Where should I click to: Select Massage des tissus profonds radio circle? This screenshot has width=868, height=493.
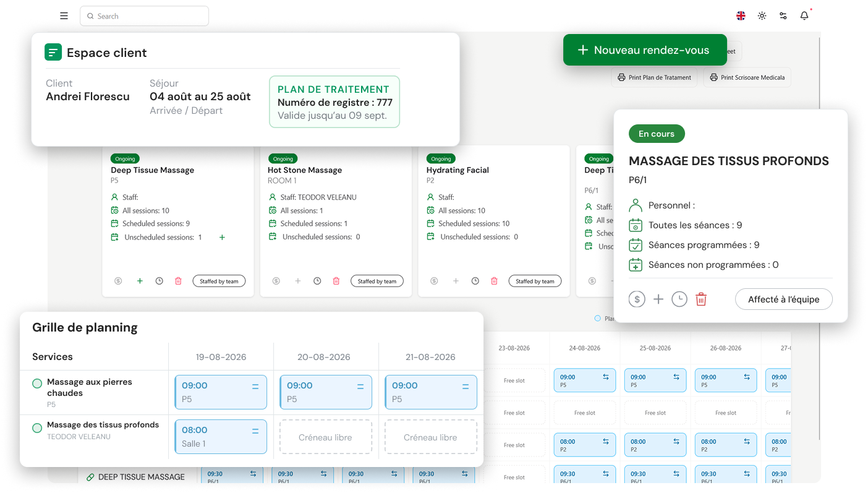tap(37, 427)
